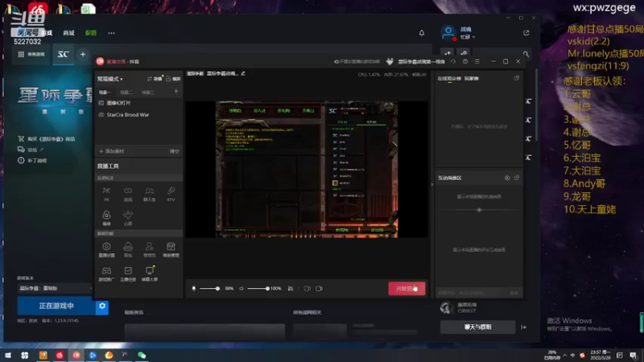This screenshot has width=644, height=362.
Task: Open 直播设置 live settings
Action: point(106,249)
